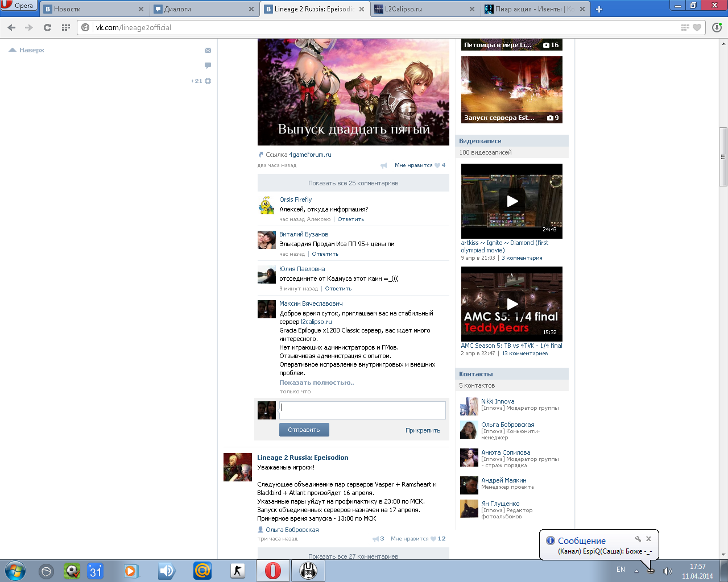Open 13 комментариев under AMC Season 5 video

click(524, 354)
